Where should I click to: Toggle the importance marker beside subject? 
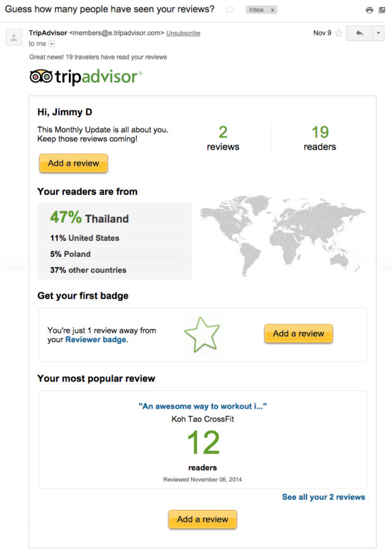click(230, 9)
